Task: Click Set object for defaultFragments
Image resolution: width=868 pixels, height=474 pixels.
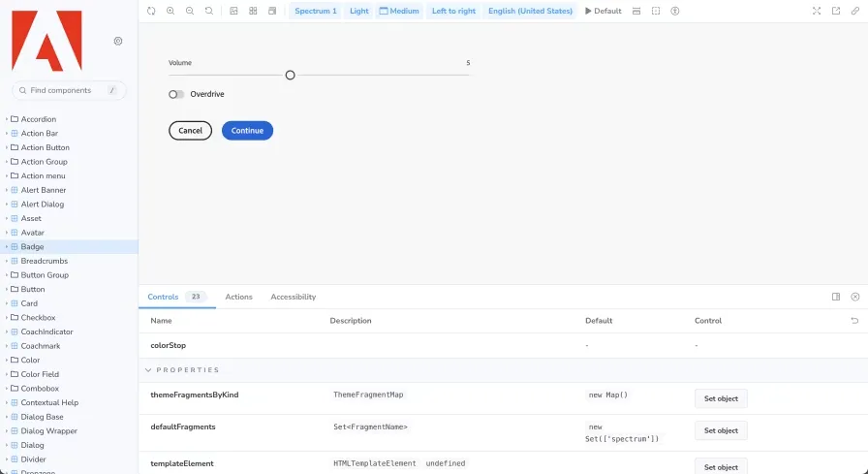Action: coord(721,430)
